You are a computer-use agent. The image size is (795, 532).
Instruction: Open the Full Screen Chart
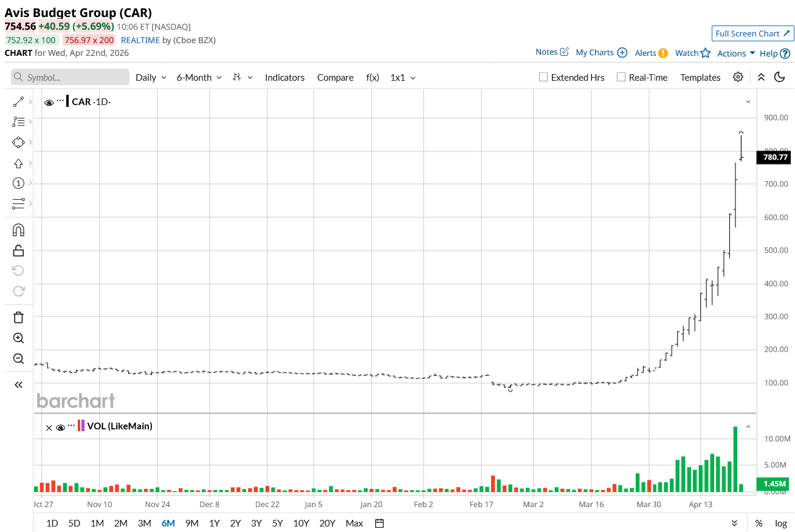point(753,33)
